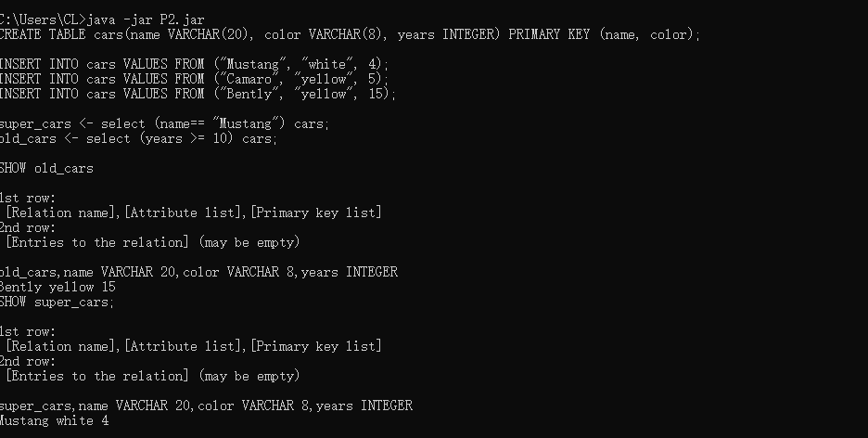This screenshot has width=868, height=438.
Task: Click the INSERT line containing Bently
Action: (198, 94)
